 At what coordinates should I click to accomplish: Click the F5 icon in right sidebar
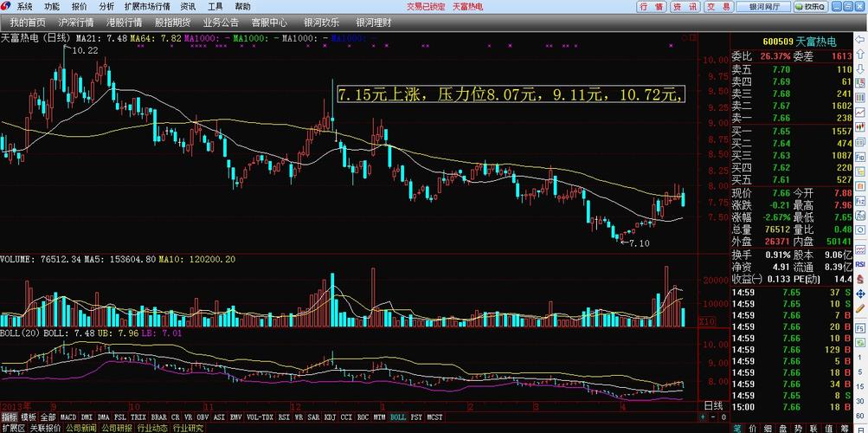pyautogui.click(x=860, y=328)
